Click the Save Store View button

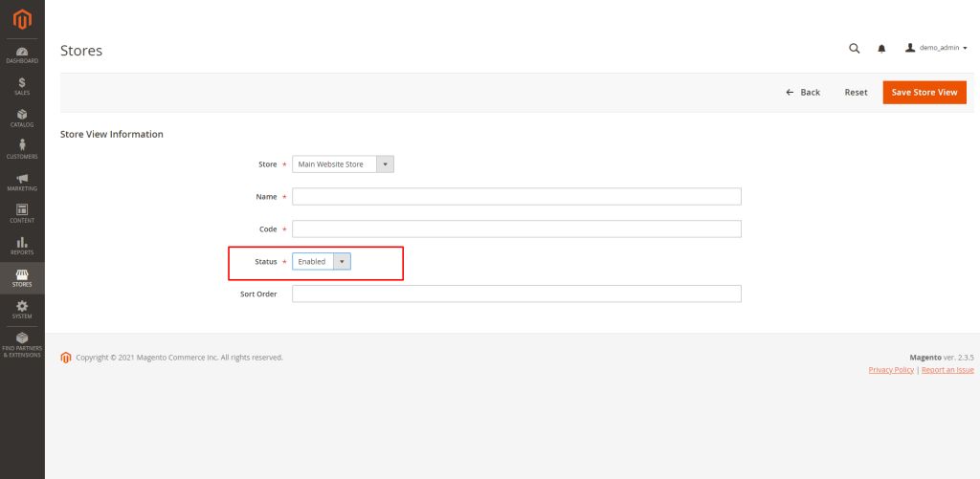click(924, 93)
